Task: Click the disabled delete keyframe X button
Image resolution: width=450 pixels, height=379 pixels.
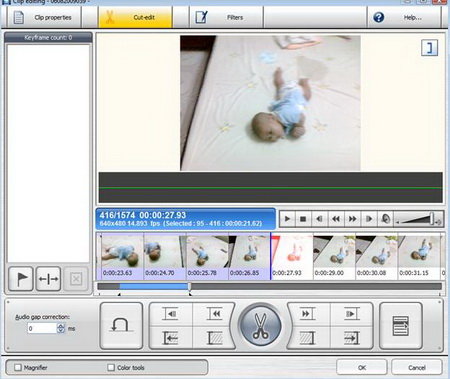Action: (x=76, y=279)
